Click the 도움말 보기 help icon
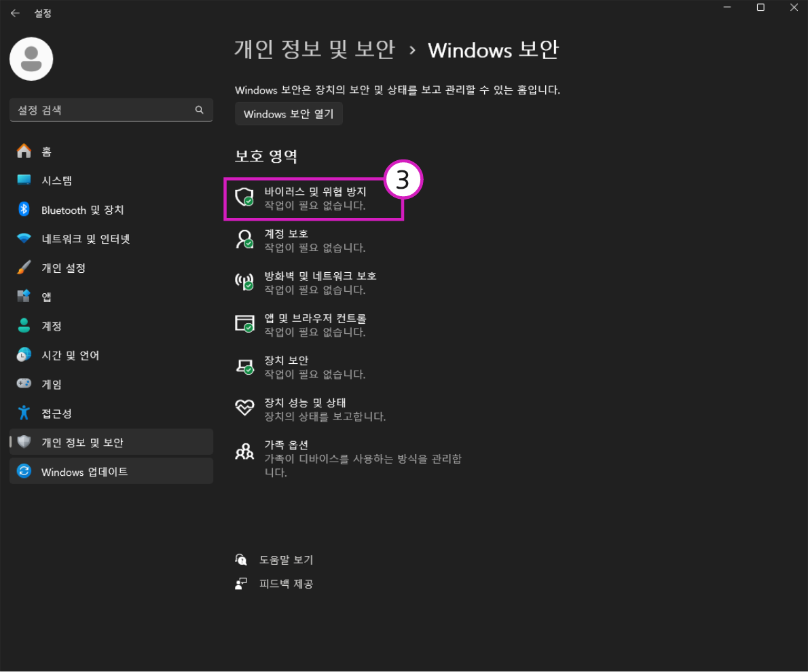Image resolution: width=808 pixels, height=672 pixels. pyautogui.click(x=240, y=559)
